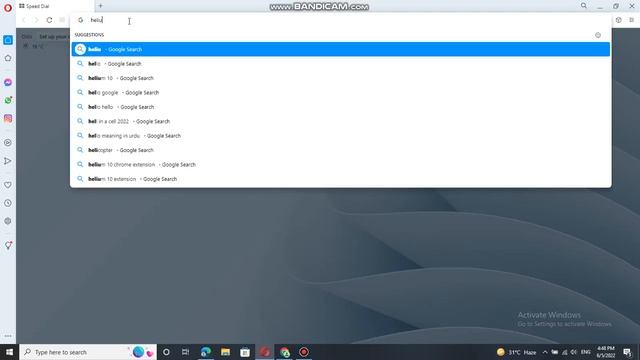Switch to the Speed Dial tab
This screenshot has width=640, height=360.
[x=55, y=6]
